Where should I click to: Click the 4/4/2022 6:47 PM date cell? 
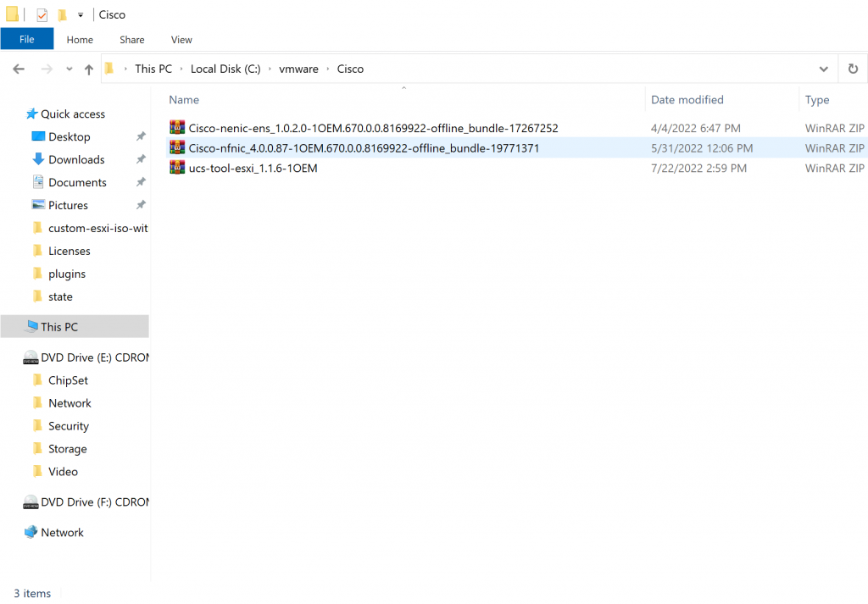tap(695, 128)
